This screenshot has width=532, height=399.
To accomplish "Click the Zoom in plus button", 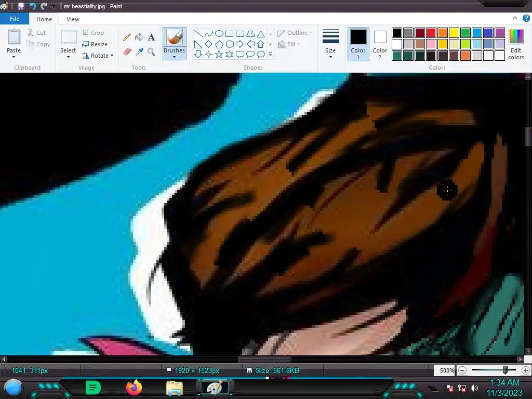I will pos(526,370).
